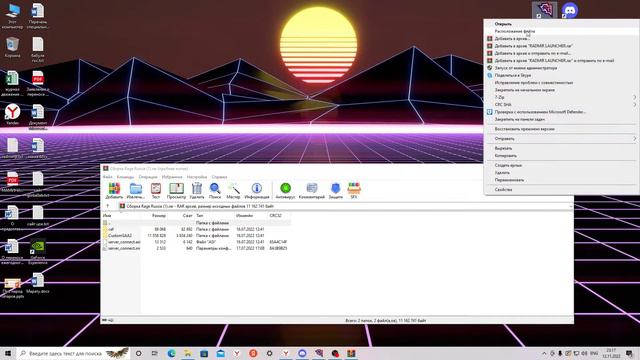Select the RADMIR LAUNCHER desktop shortcut icon
Screen dimensions: 640x360
pos(545,10)
